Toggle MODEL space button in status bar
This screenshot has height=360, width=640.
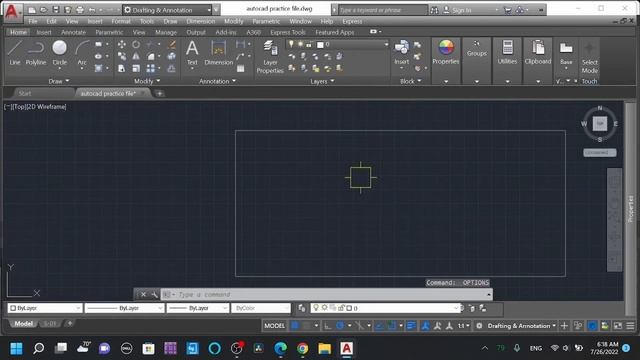pyautogui.click(x=274, y=326)
